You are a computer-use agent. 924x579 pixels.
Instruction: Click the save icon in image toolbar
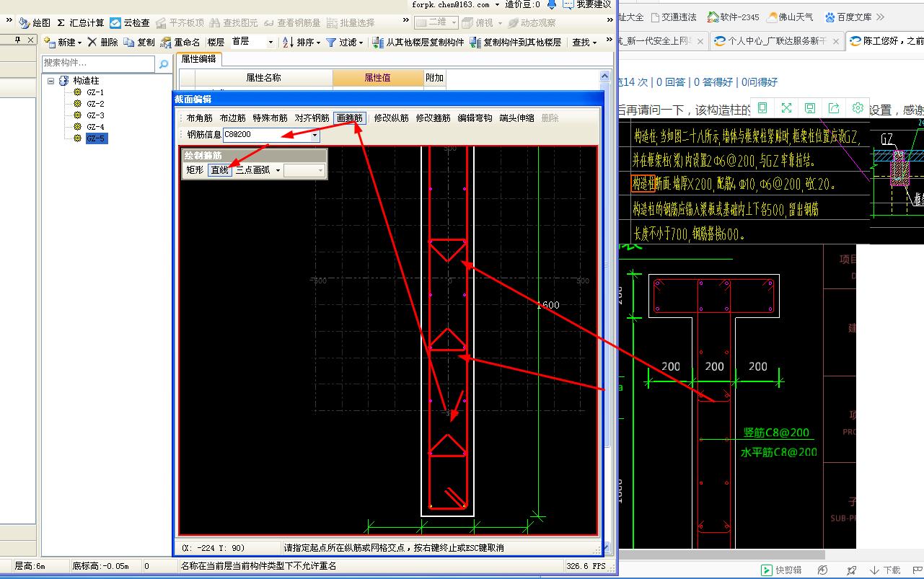click(810, 107)
